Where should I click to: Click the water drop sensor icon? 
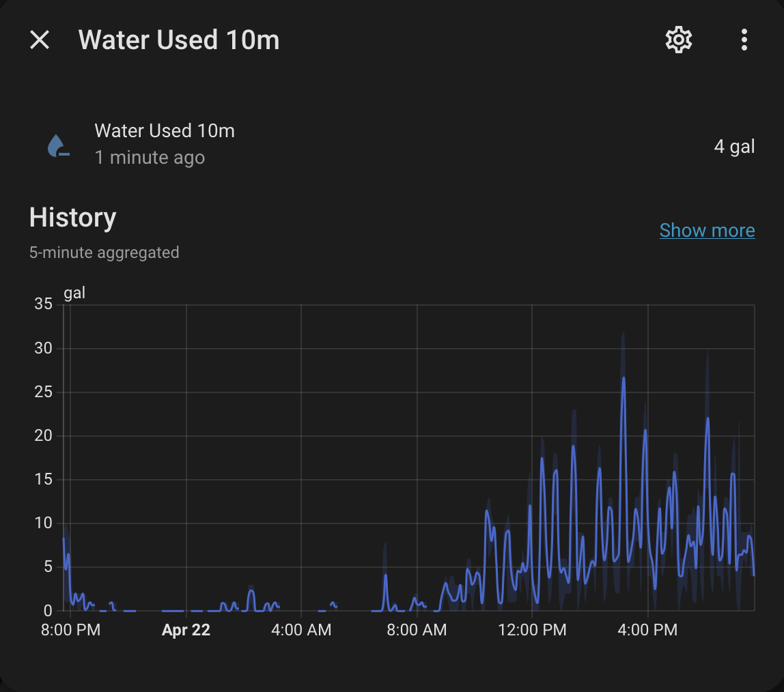[58, 145]
